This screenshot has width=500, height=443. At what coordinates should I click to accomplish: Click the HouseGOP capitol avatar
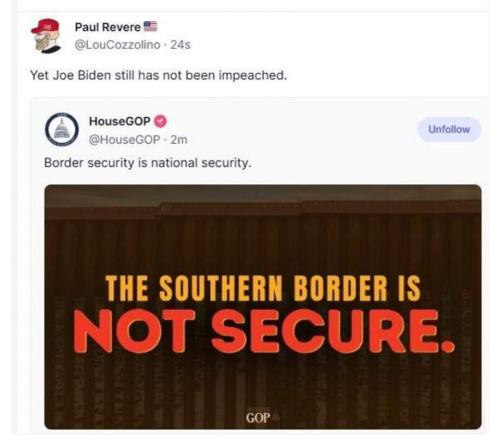click(x=62, y=129)
